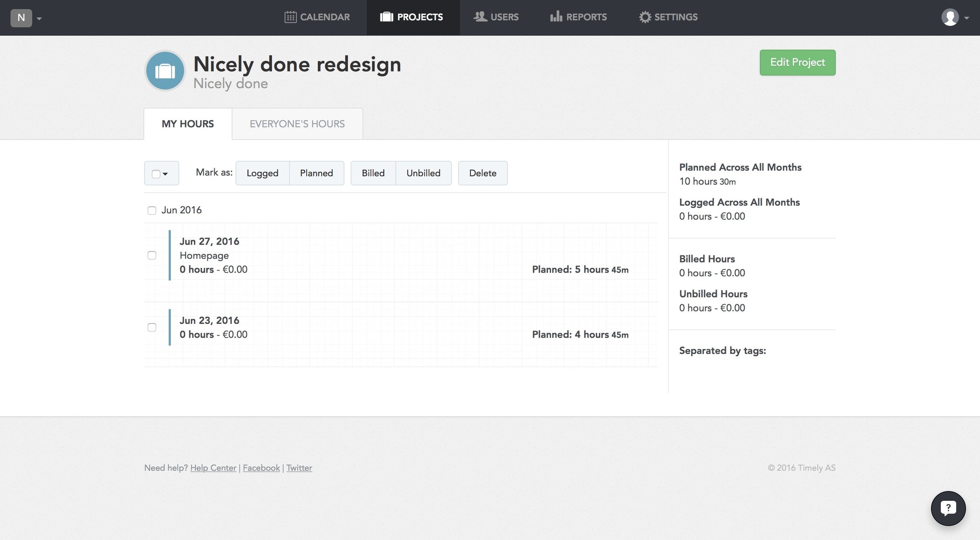Click the Edit Project button
The height and width of the screenshot is (540, 980).
[x=797, y=62]
